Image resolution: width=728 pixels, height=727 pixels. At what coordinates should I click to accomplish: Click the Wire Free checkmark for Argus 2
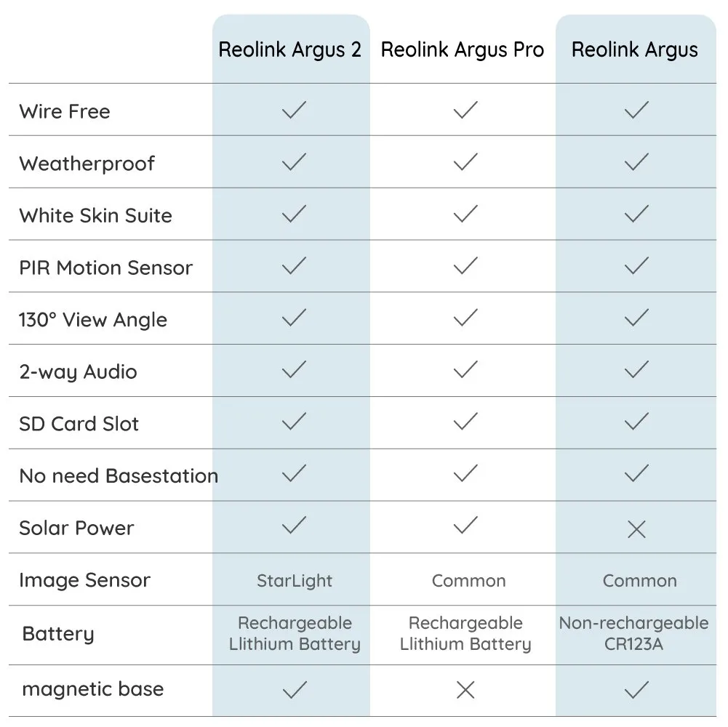tap(294, 111)
